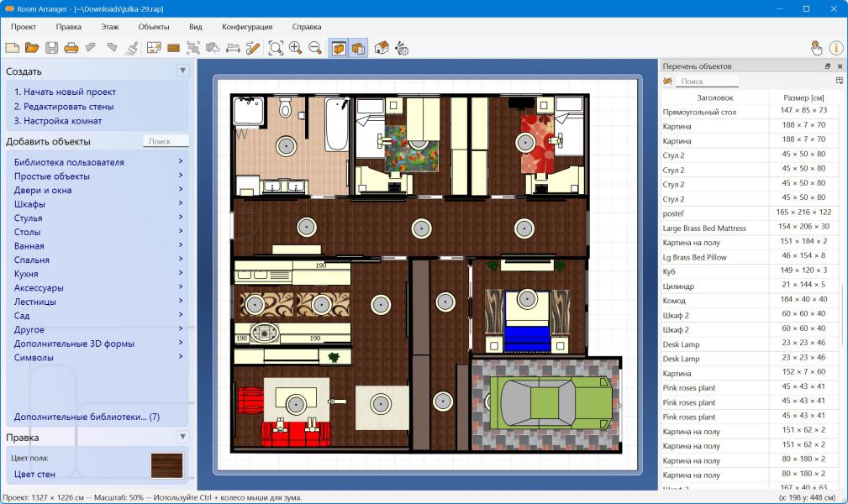
Task: Expand the Кухня object category
Action: (x=32, y=274)
